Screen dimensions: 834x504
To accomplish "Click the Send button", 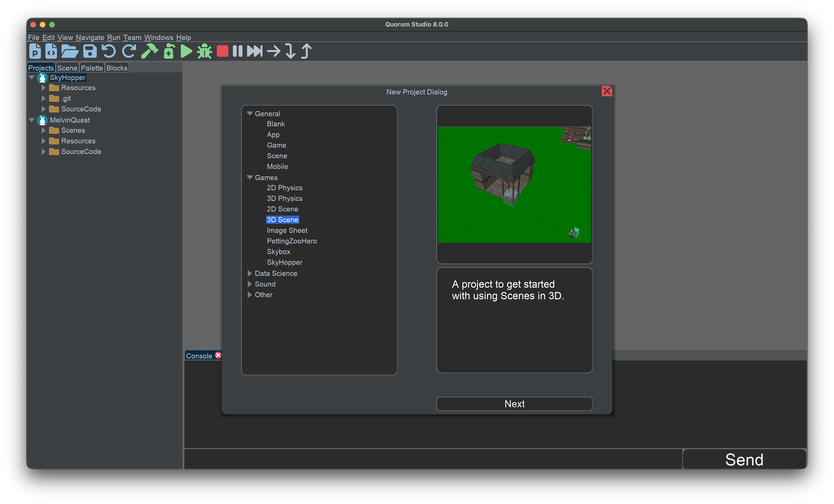I will [x=744, y=459].
